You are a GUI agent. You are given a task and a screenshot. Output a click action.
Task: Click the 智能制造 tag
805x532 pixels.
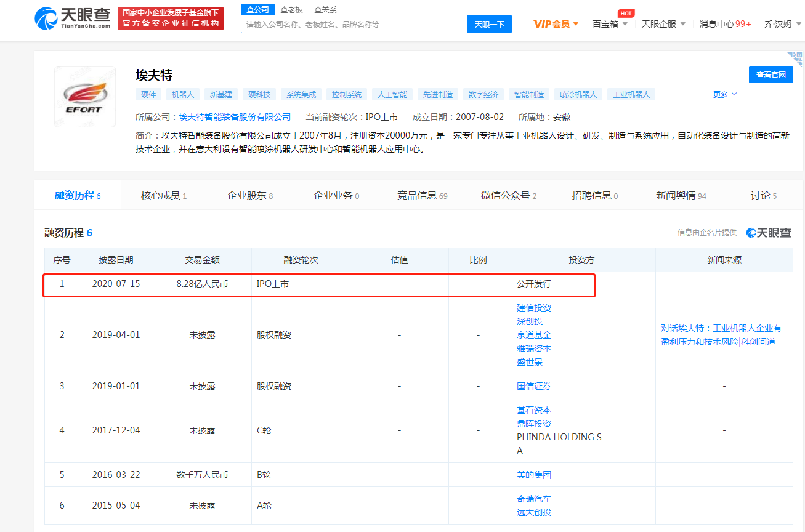pos(529,95)
